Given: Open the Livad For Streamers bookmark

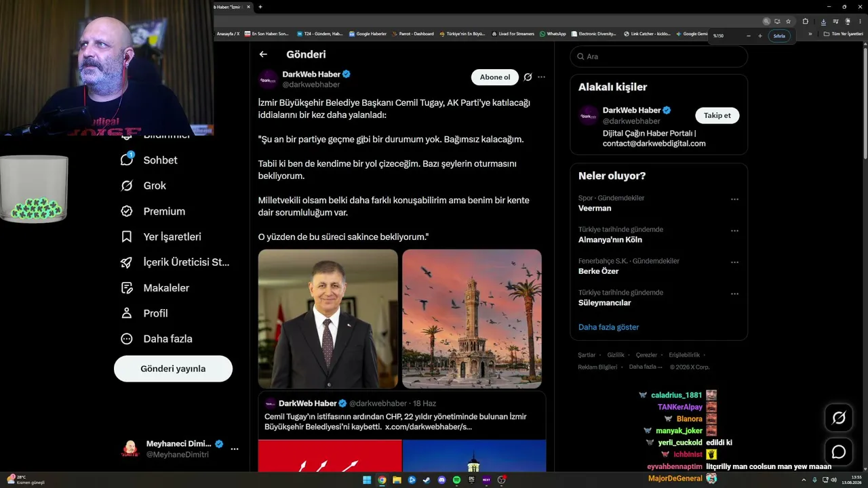Looking at the screenshot, I should pos(513,34).
